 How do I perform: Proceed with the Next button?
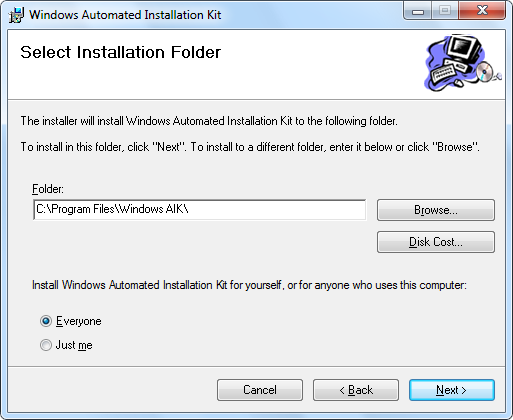(x=452, y=390)
